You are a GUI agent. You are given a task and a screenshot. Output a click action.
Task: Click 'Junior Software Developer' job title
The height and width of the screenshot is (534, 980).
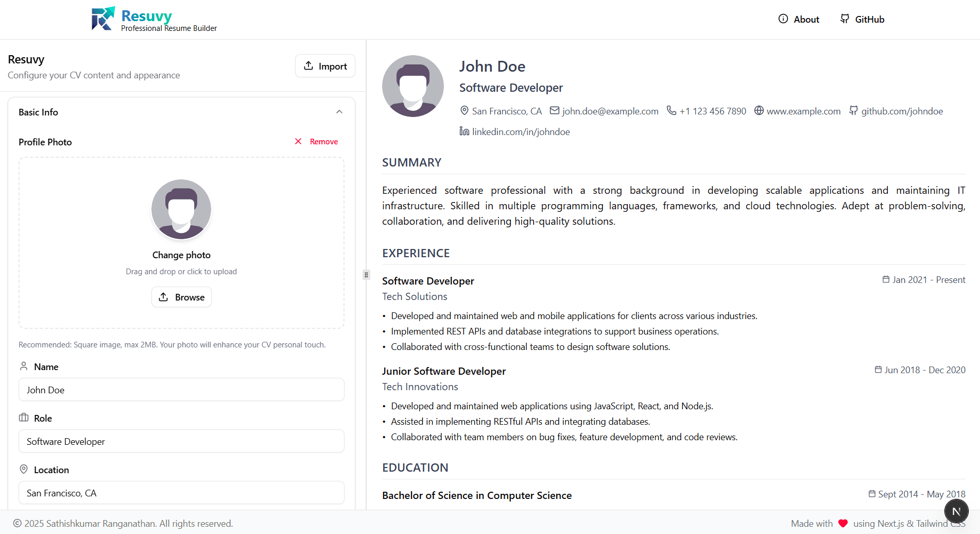(444, 371)
